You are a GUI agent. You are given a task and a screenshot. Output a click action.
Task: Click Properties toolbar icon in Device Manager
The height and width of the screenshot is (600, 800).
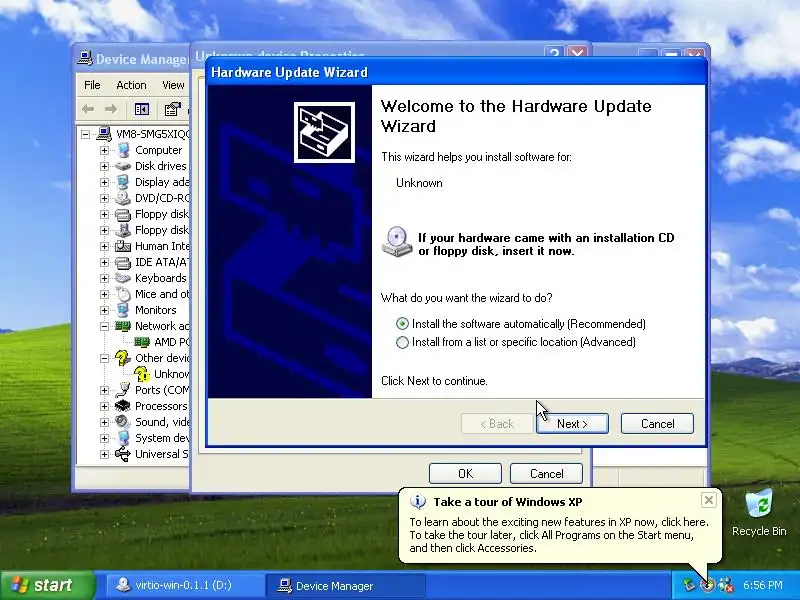point(172,109)
